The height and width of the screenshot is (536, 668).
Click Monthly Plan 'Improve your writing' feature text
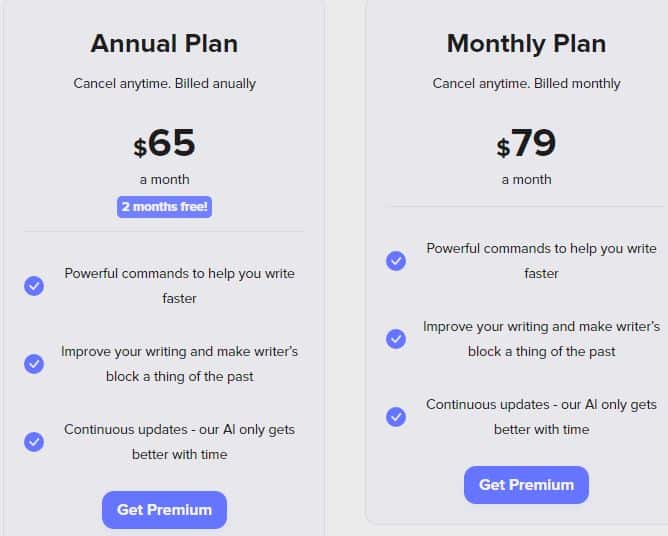pos(541,339)
